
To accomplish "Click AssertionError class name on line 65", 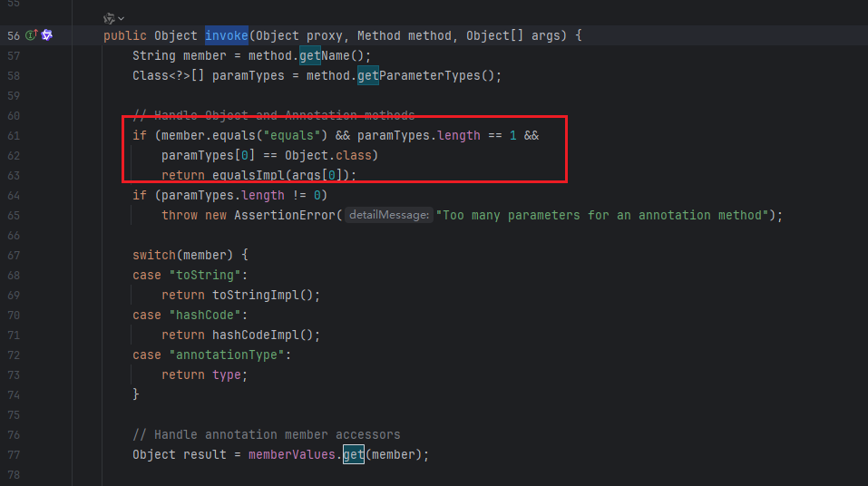I will (x=285, y=216).
